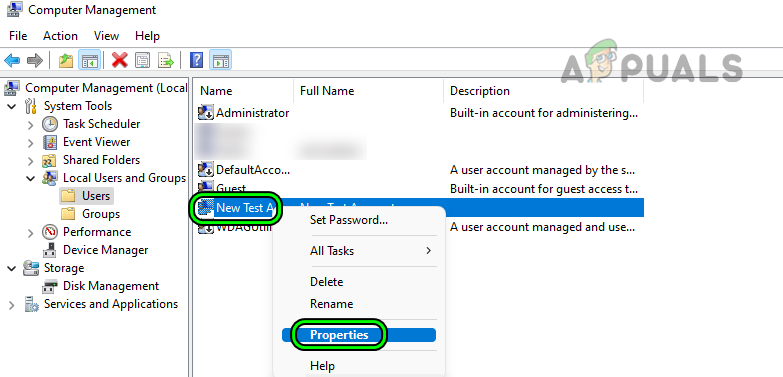Select the New Test Account user row
The image size is (783, 377).
[x=418, y=207]
